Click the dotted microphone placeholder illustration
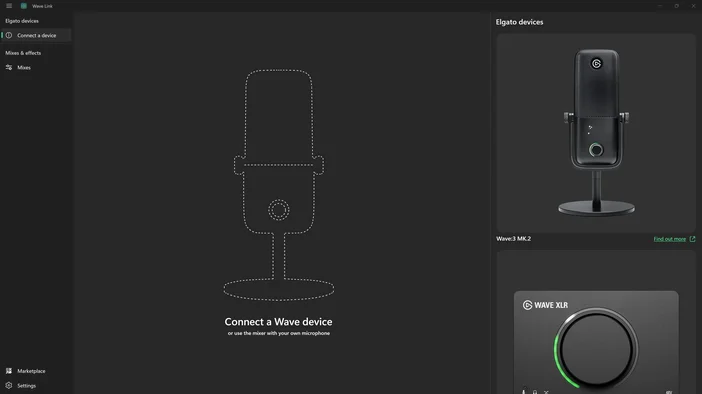 [x=278, y=184]
